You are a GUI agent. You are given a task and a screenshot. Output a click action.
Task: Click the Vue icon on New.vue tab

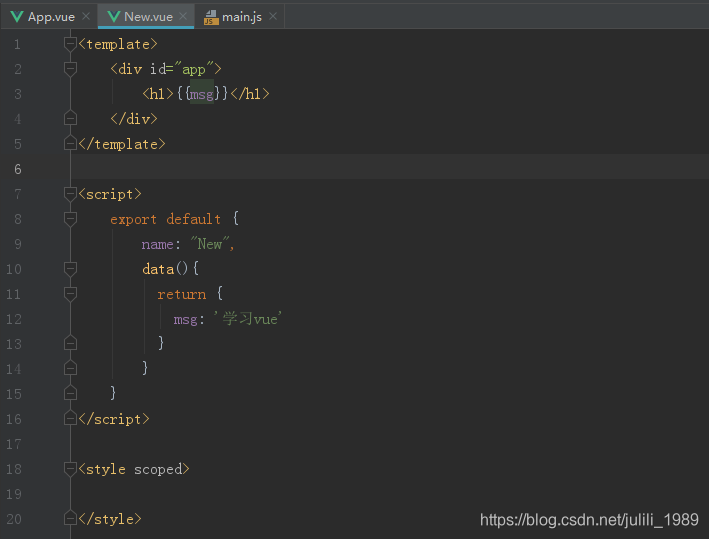coord(114,17)
